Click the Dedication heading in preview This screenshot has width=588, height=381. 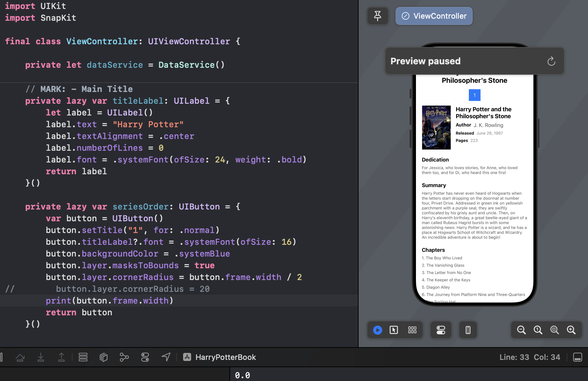[x=435, y=160]
